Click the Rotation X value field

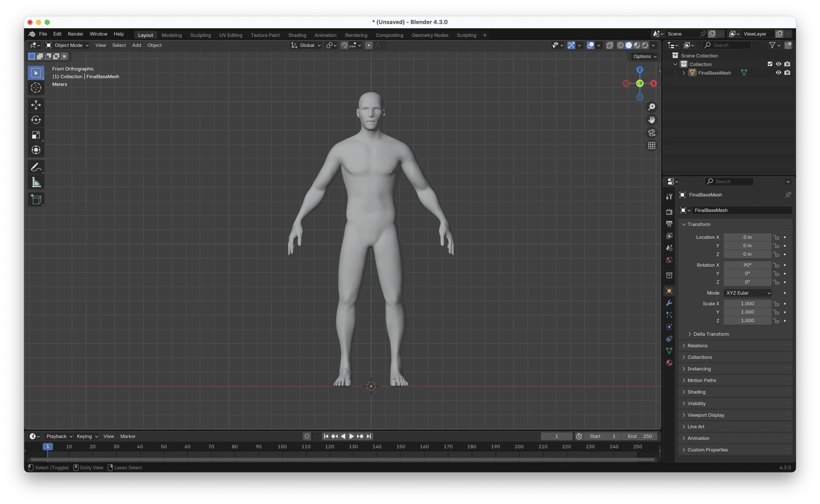(747, 265)
